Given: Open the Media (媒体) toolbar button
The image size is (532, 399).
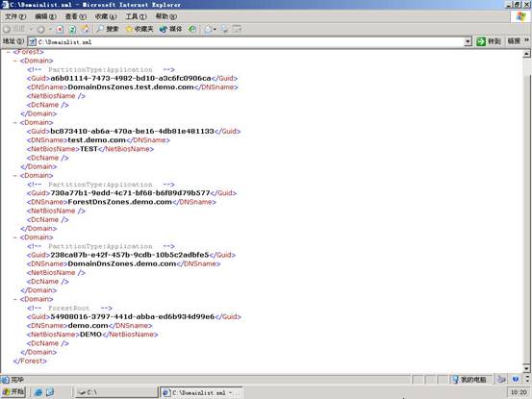Looking at the screenshot, I should coord(170,29).
